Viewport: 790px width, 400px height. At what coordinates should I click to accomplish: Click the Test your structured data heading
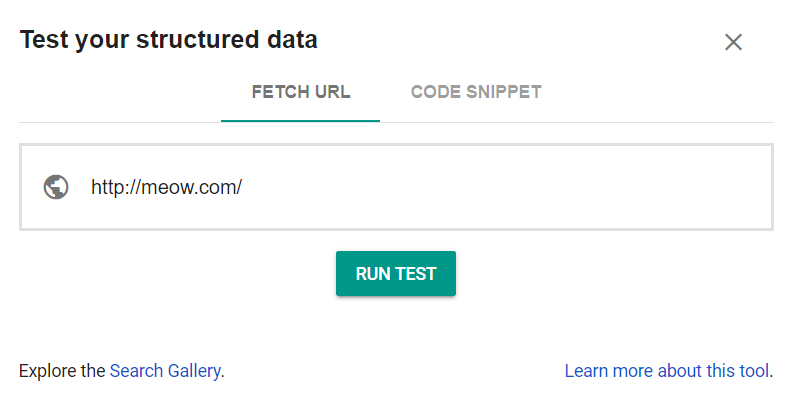pos(168,40)
